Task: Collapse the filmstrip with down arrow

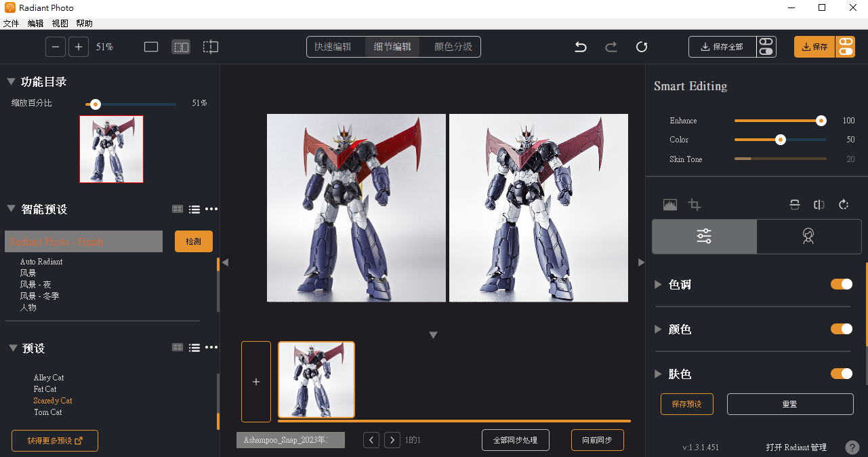Action: pyautogui.click(x=434, y=335)
